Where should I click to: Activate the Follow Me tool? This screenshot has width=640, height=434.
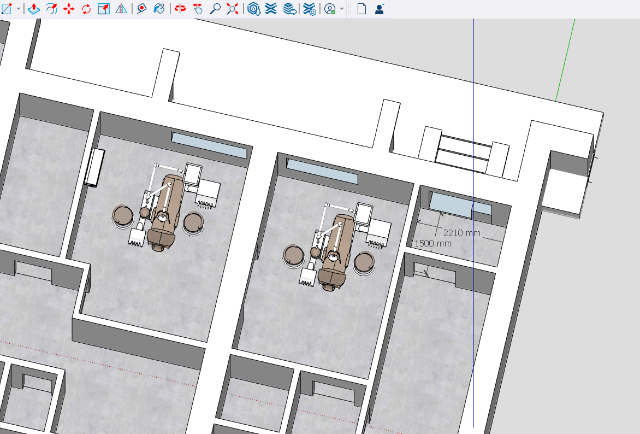51,9
